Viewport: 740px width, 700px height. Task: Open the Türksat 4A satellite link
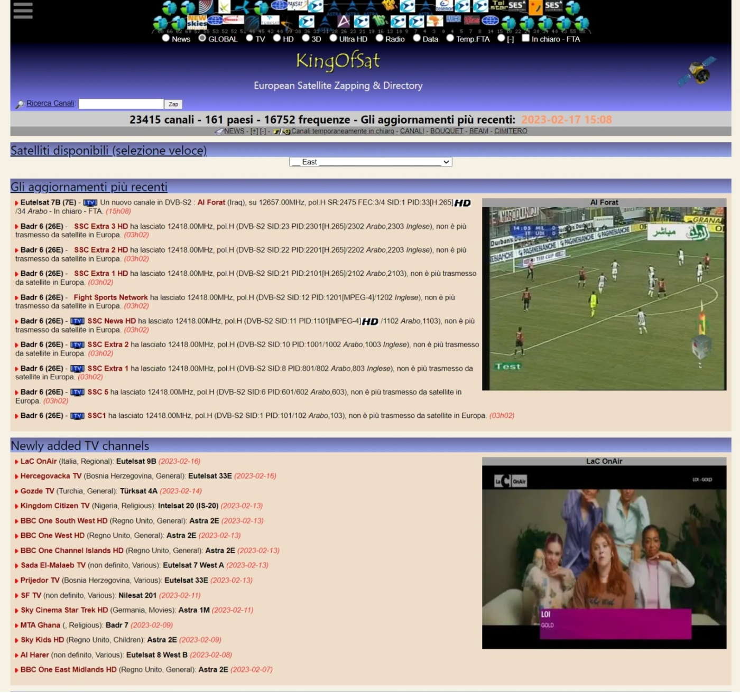(x=138, y=491)
